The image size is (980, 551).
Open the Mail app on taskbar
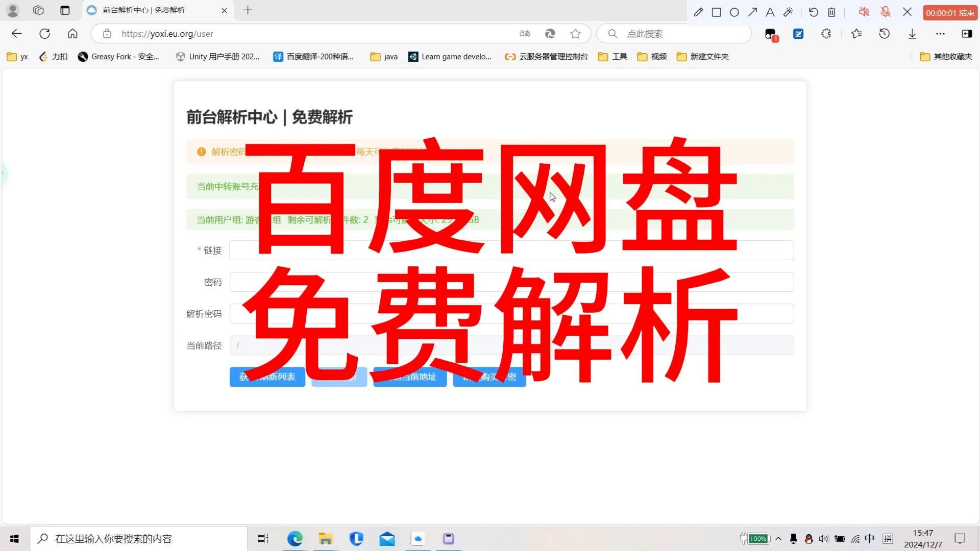click(x=387, y=539)
